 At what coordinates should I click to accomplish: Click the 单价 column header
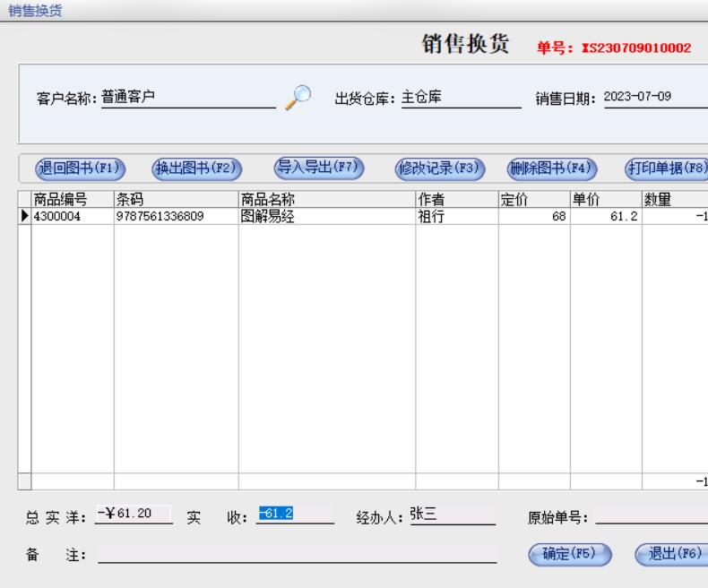606,199
